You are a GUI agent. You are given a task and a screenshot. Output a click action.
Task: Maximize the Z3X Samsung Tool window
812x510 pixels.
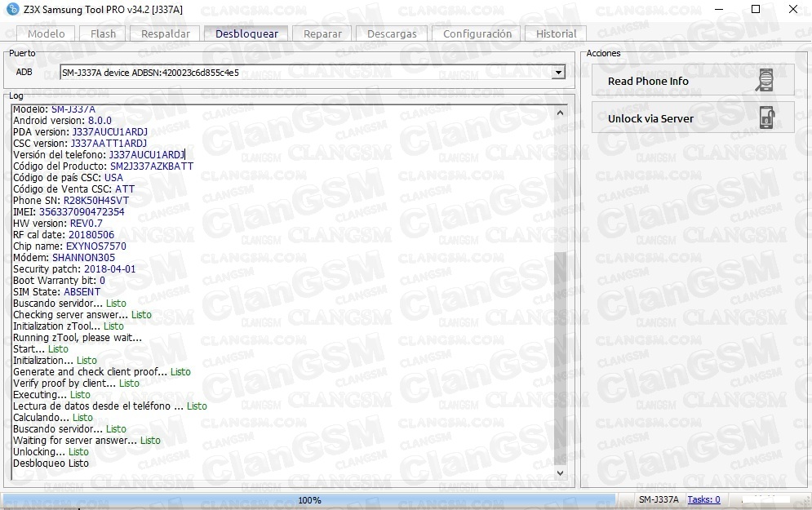coord(756,9)
